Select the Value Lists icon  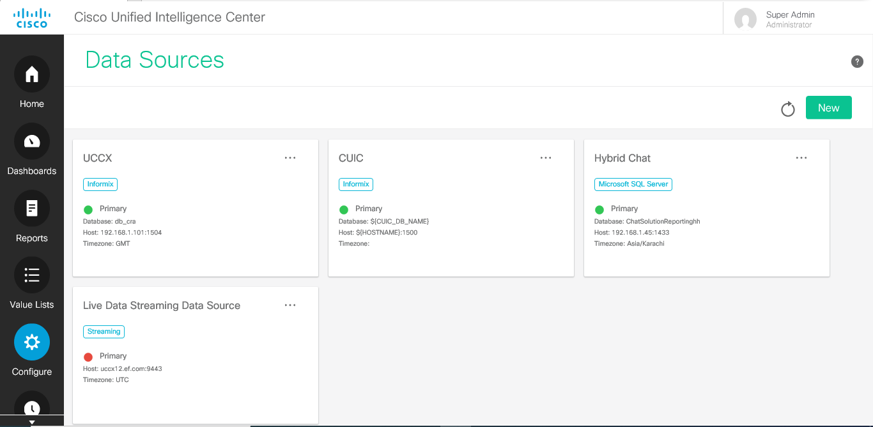(31, 275)
